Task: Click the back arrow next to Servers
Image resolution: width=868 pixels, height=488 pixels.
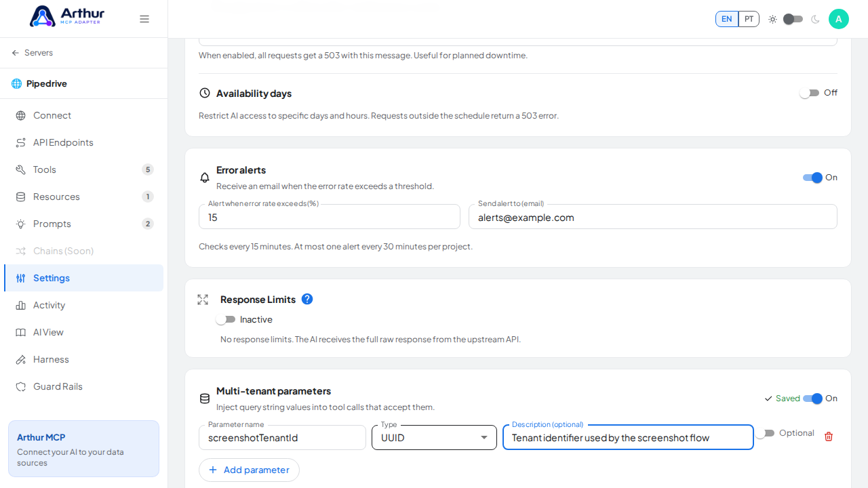Action: coord(16,53)
